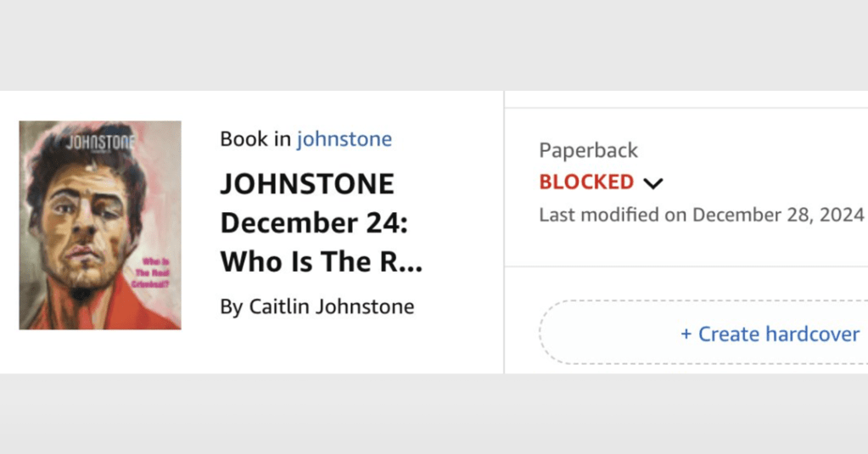The image size is (868, 454).
Task: Click the JOHNSTONE masthead on the cover
Action: pos(100,141)
